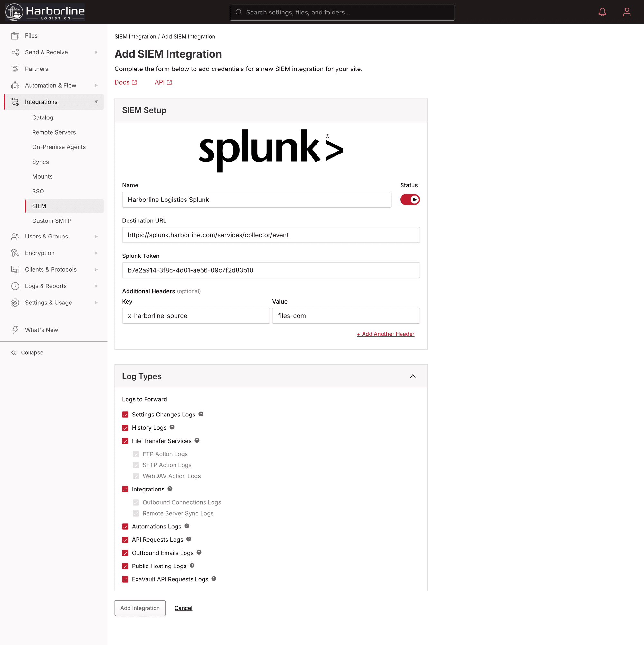Uncheck Settings Changes Logs checkbox
This screenshot has height=645, width=644.
coord(125,415)
